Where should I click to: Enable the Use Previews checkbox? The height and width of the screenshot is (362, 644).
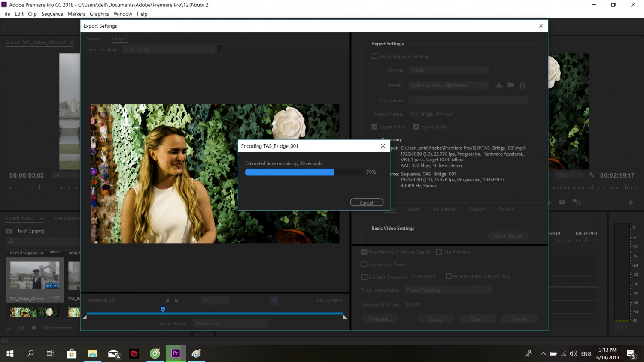[439, 252]
